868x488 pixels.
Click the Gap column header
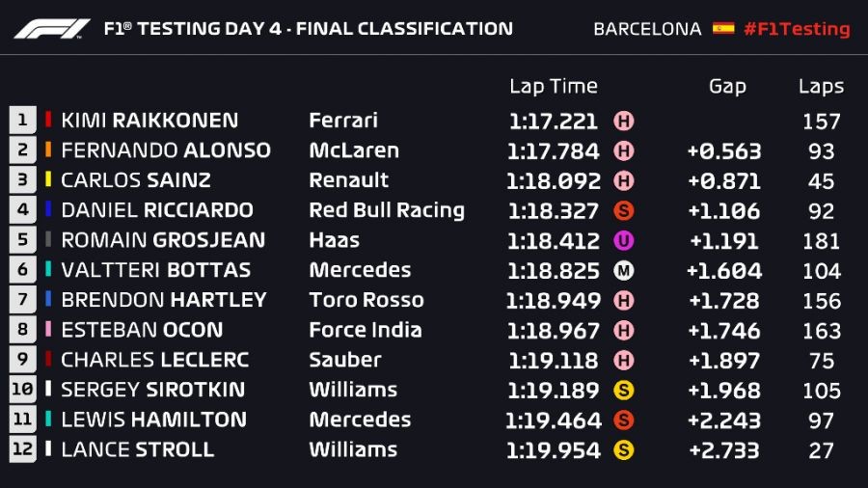(727, 87)
